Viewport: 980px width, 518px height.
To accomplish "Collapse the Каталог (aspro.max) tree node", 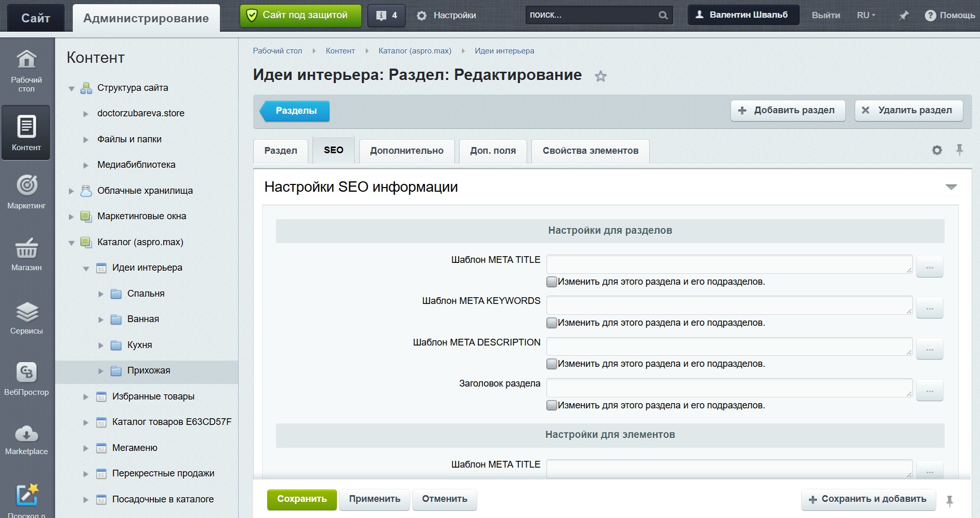I will (71, 243).
